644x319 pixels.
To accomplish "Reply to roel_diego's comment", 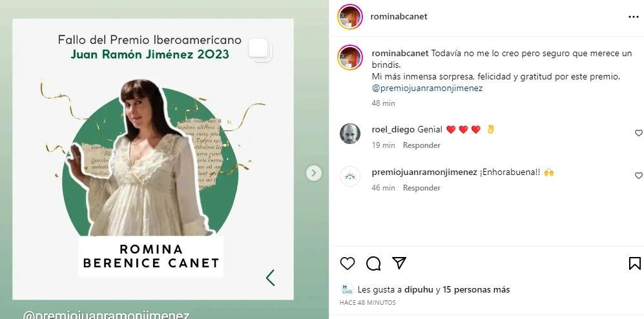I will [421, 145].
